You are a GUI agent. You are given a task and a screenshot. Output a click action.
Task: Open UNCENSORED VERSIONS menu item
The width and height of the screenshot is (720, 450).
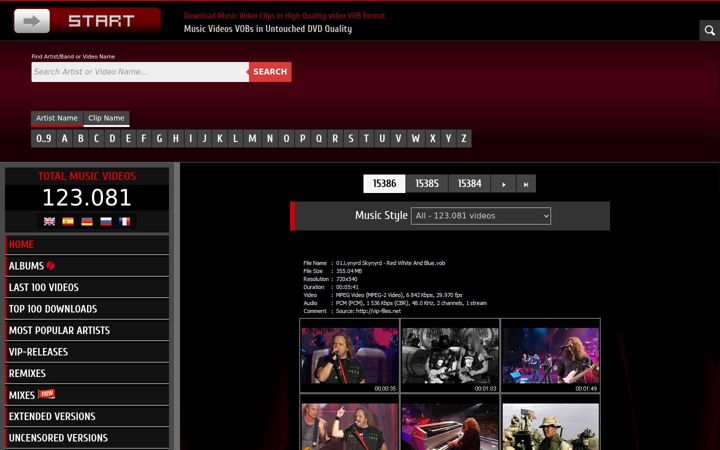click(x=87, y=438)
